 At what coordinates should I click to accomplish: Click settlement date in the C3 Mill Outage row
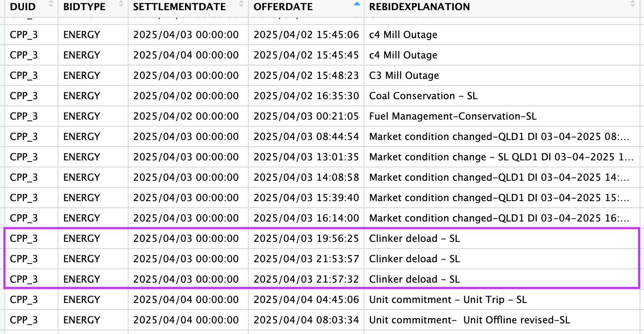[x=186, y=75]
